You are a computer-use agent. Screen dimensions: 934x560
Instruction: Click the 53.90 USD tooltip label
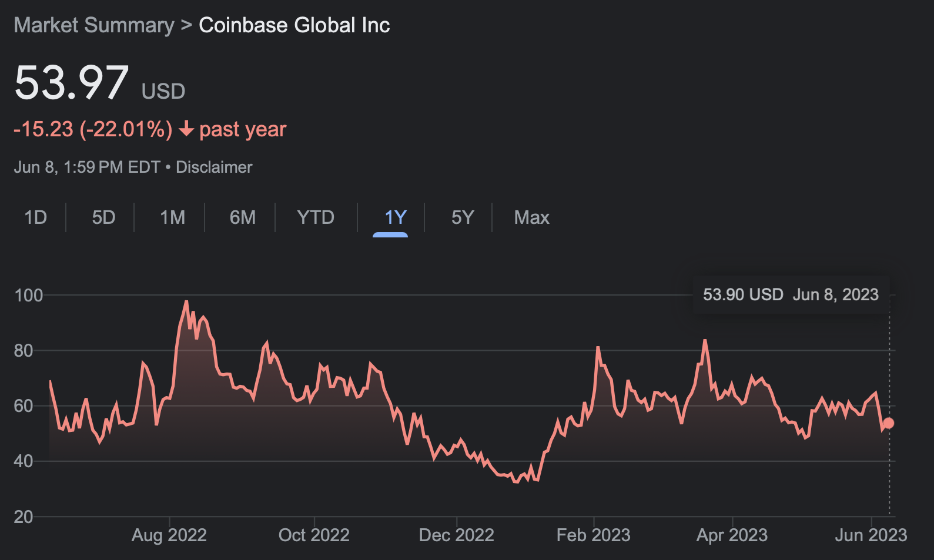(743, 294)
